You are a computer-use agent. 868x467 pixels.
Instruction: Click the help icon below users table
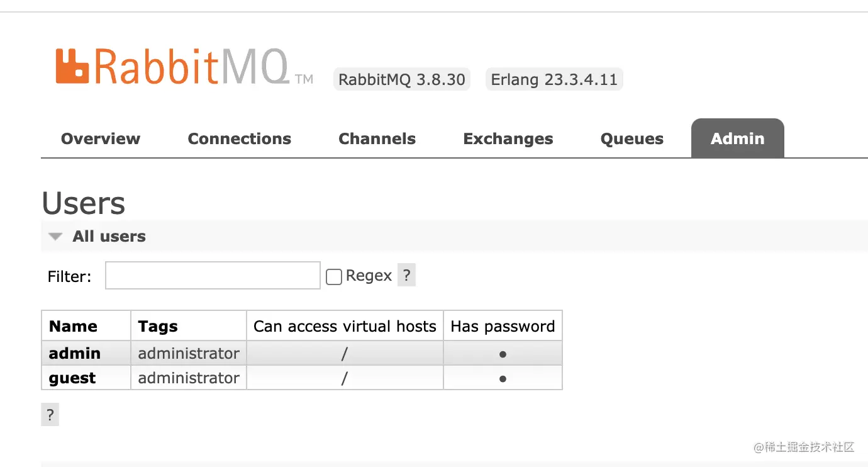coord(50,415)
